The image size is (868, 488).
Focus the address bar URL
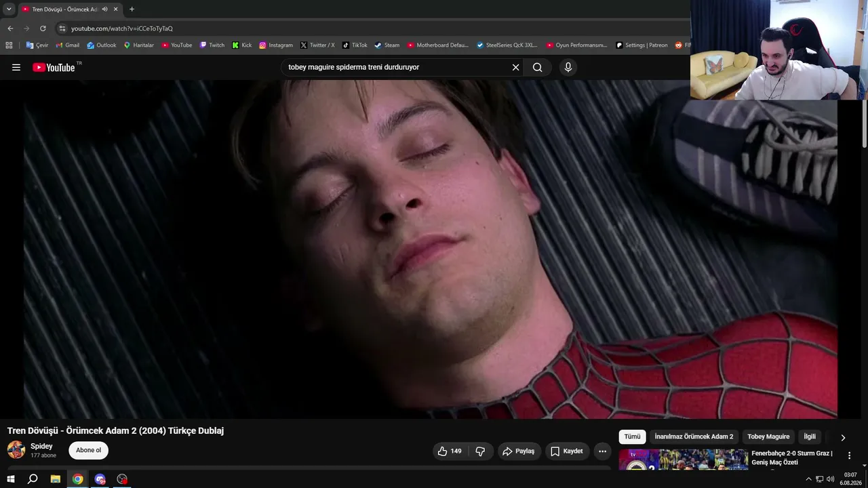tap(122, 28)
